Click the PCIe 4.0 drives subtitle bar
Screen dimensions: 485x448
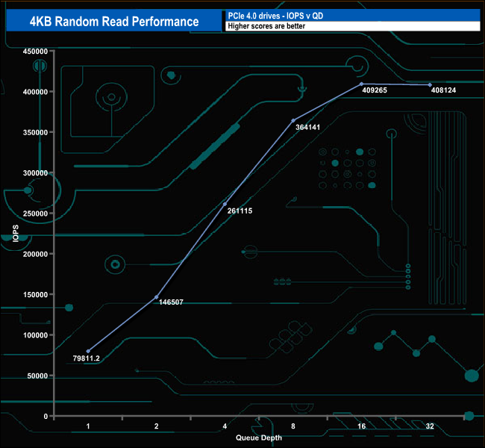351,16
